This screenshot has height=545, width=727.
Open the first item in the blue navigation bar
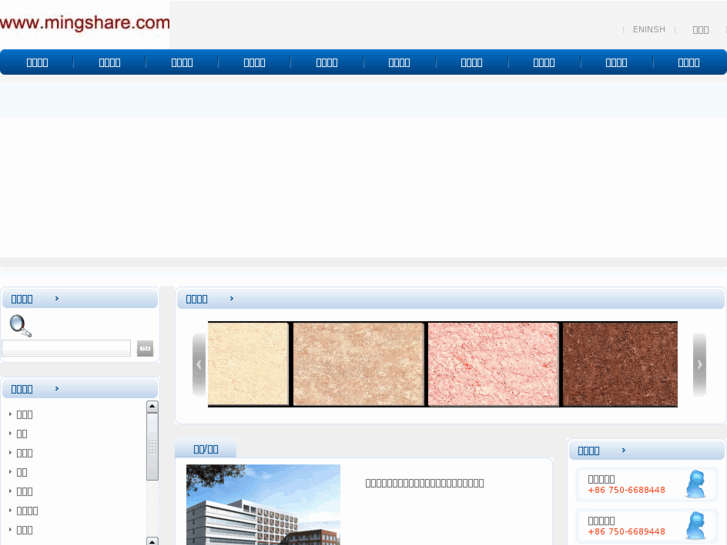(x=37, y=63)
